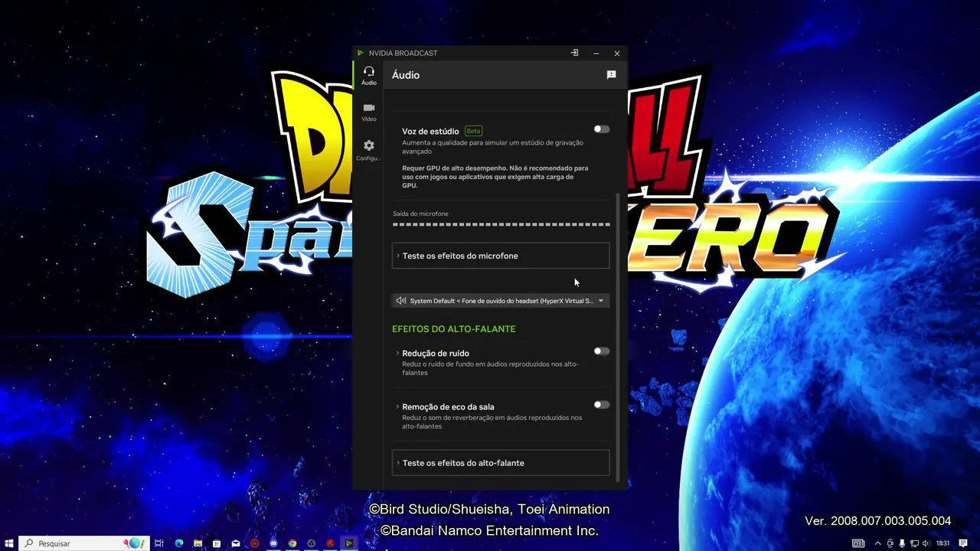Click the EFEITOS DO ALTO-FALANTE heading
980x551 pixels.
coord(454,329)
